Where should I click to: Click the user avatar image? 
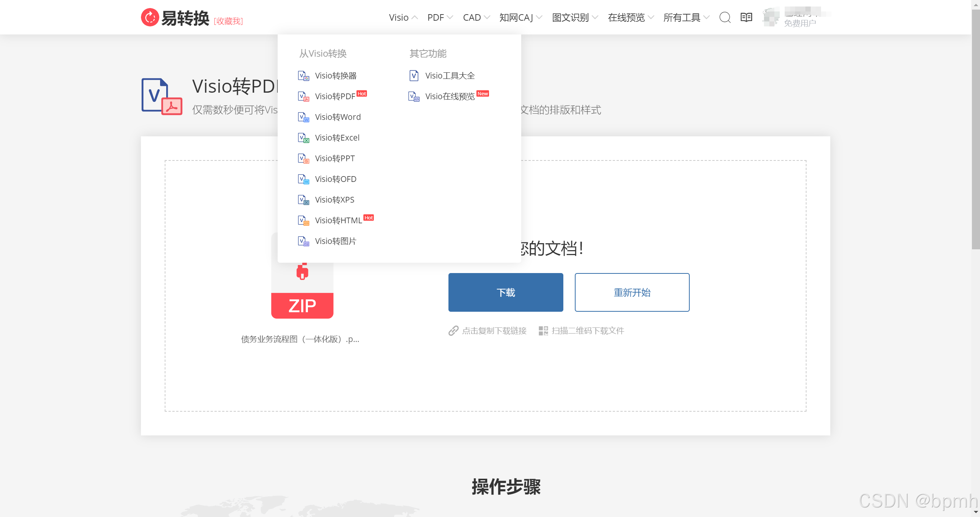coord(771,17)
